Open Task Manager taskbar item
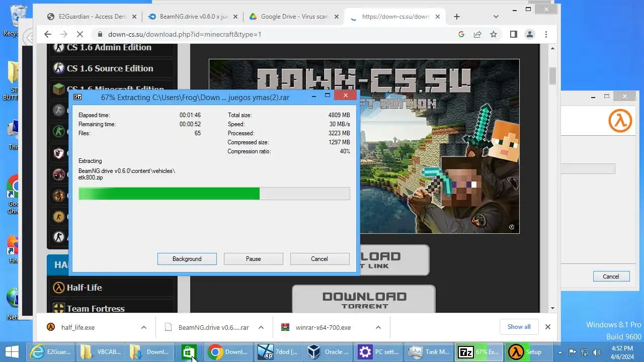The height and width of the screenshot is (362, 644). tap(429, 352)
